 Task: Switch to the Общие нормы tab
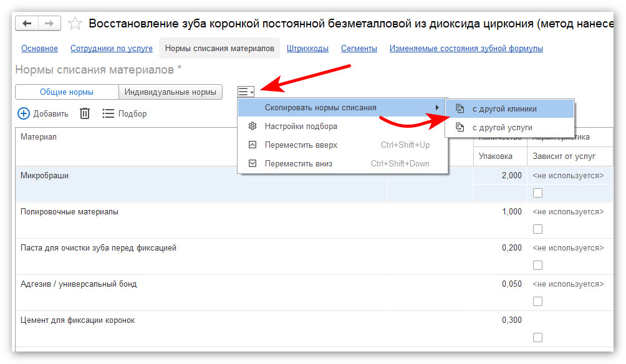pyautogui.click(x=67, y=92)
